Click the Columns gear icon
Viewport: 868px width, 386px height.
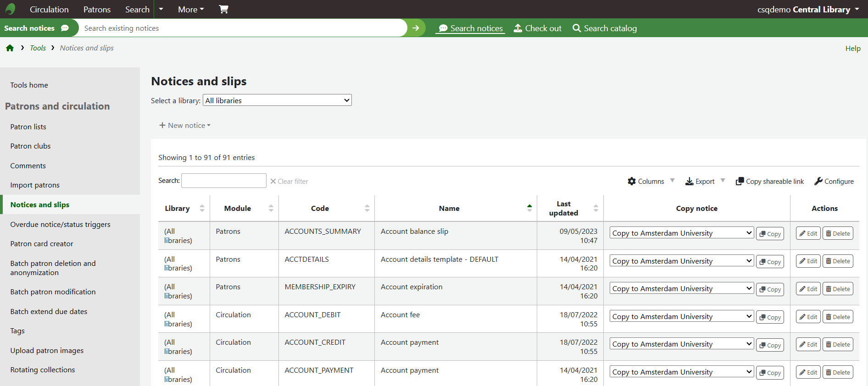click(632, 182)
